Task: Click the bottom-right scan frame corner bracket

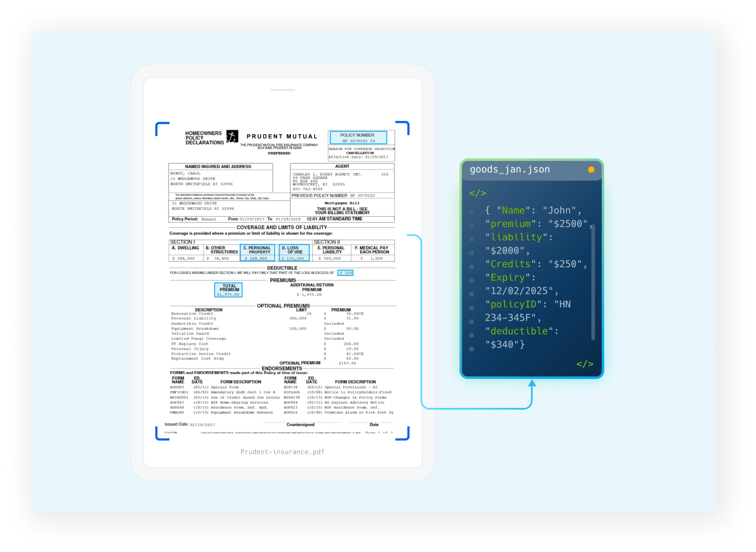Action: pos(403,434)
